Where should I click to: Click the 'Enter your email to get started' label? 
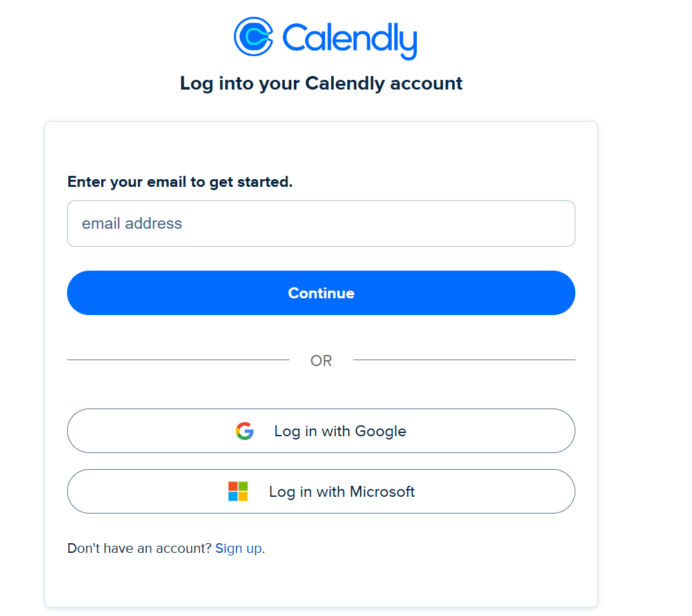(x=180, y=182)
